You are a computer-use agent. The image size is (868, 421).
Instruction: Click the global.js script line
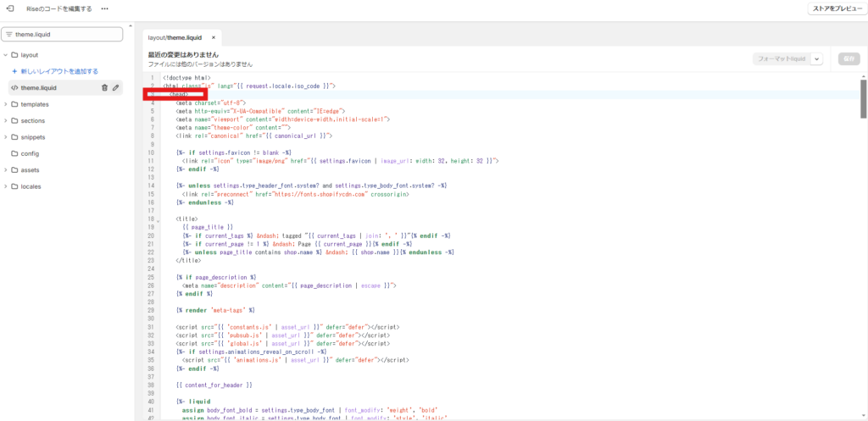(282, 344)
